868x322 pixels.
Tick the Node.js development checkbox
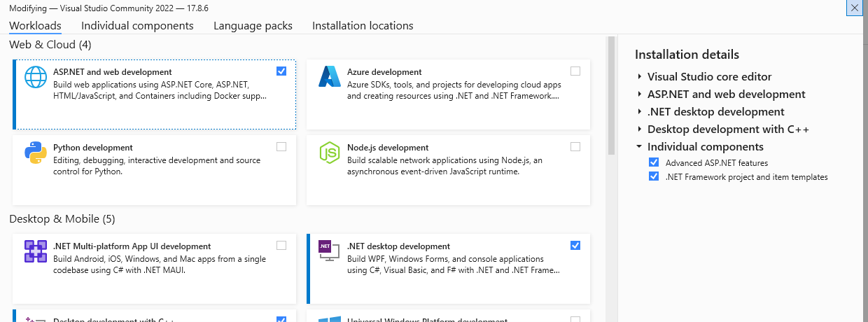coord(575,147)
